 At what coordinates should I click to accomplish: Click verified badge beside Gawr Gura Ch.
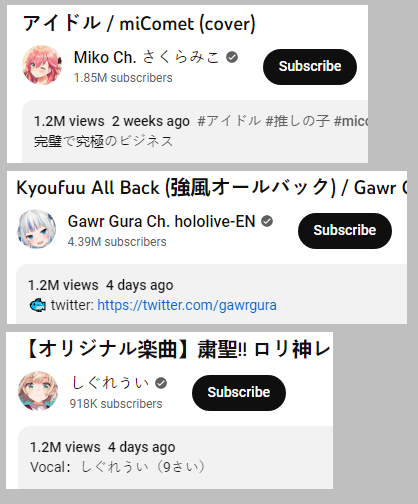pyautogui.click(x=267, y=221)
